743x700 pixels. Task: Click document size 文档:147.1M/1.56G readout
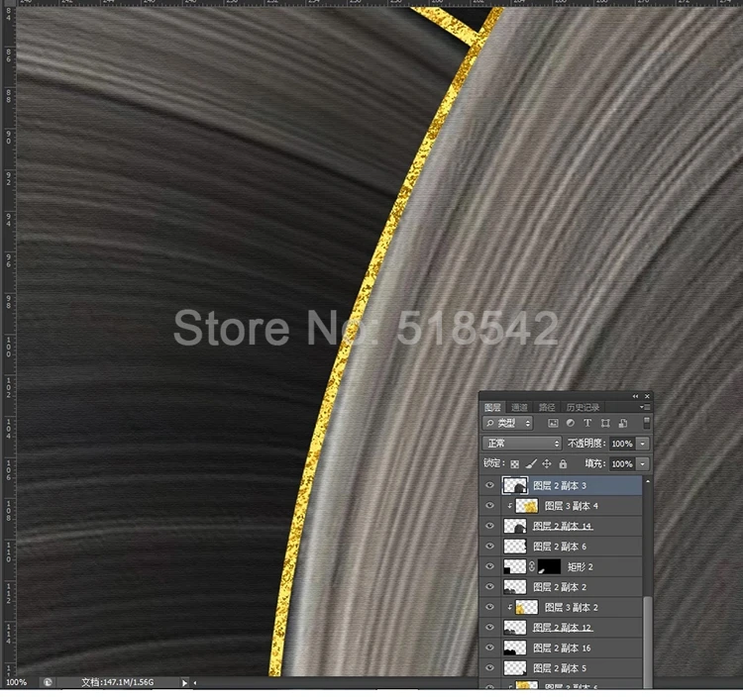coord(118,682)
